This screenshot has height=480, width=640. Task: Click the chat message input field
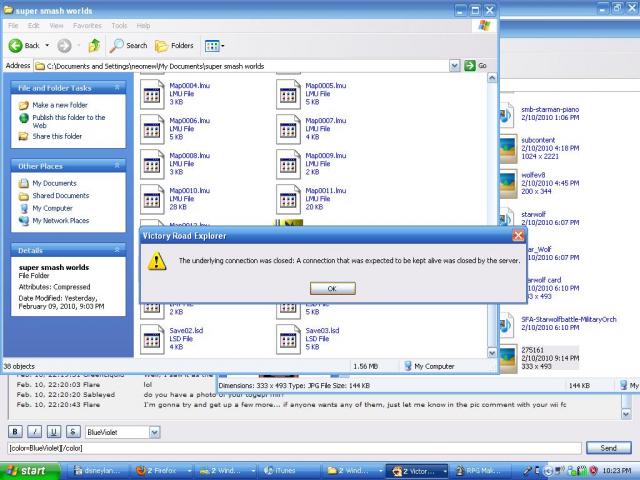point(290,448)
